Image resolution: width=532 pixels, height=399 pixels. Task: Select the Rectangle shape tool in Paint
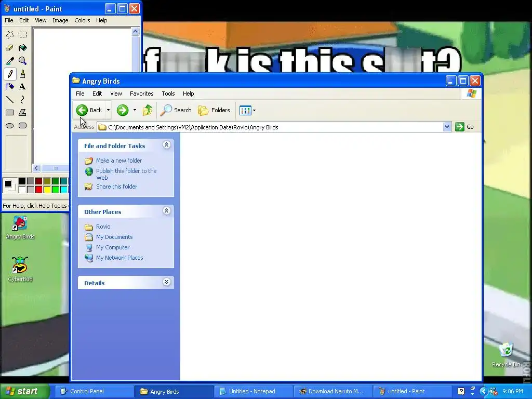pyautogui.click(x=10, y=112)
